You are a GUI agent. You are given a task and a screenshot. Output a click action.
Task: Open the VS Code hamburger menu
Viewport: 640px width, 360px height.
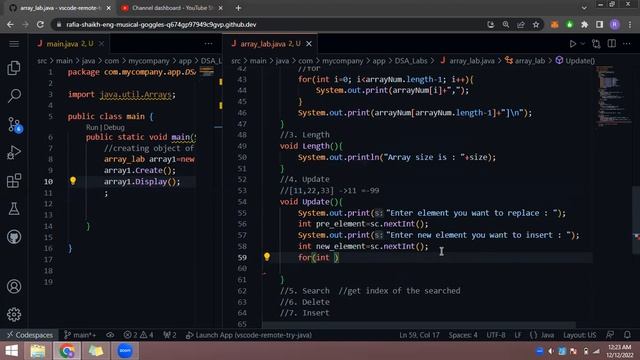[14, 44]
